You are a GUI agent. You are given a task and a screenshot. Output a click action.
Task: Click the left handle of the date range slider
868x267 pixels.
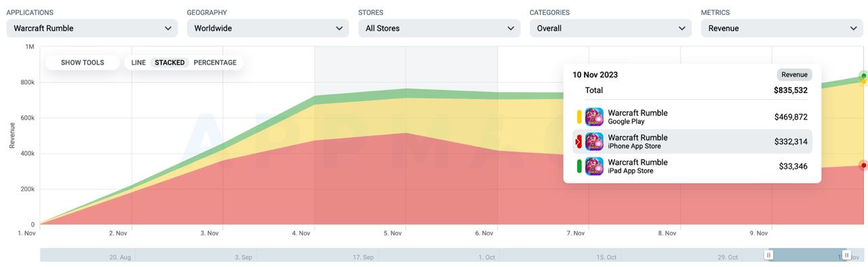(768, 255)
